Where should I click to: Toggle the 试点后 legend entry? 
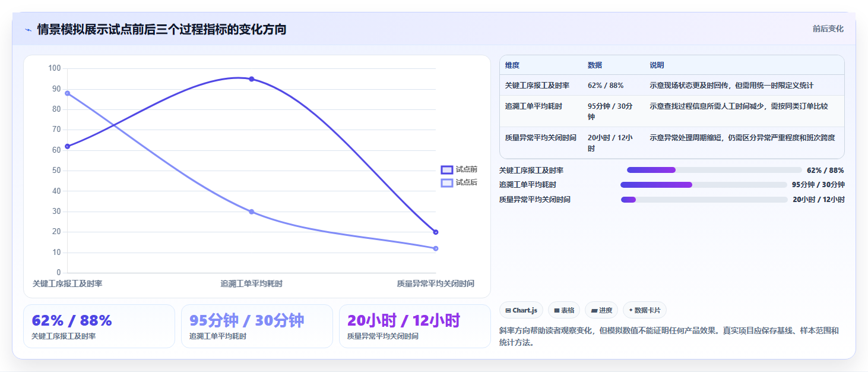tap(459, 182)
